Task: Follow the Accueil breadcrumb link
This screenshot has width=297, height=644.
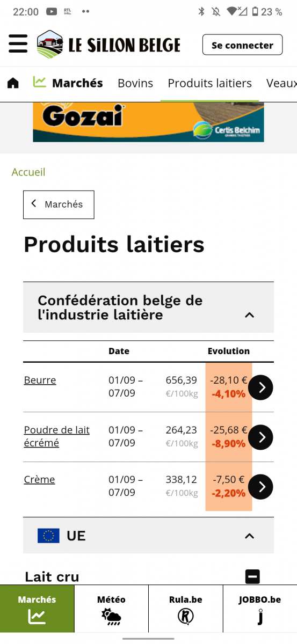Action: pyautogui.click(x=28, y=172)
